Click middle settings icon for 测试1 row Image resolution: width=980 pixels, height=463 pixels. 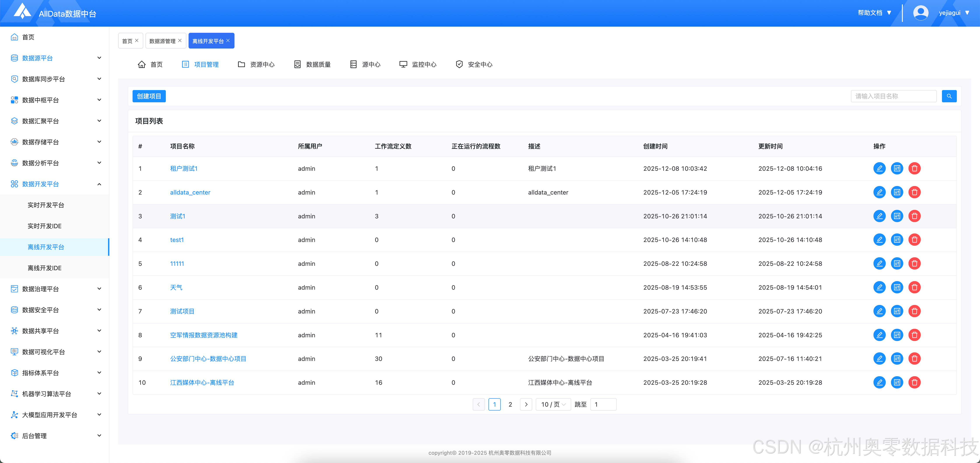(x=897, y=216)
